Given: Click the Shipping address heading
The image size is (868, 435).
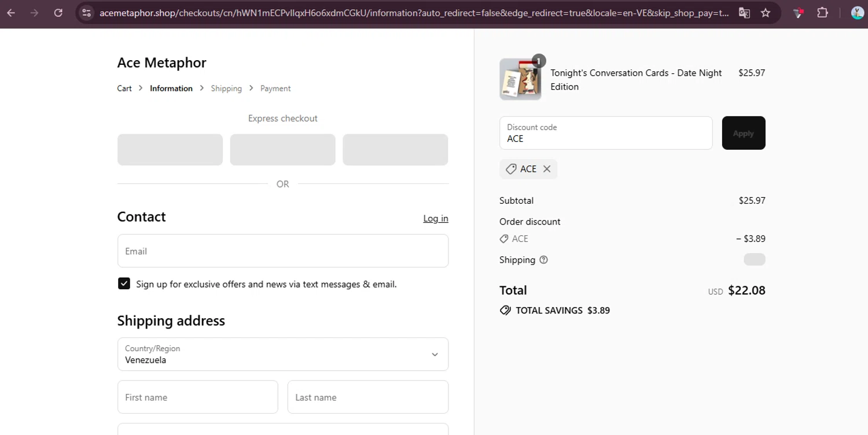Looking at the screenshot, I should coord(171,320).
